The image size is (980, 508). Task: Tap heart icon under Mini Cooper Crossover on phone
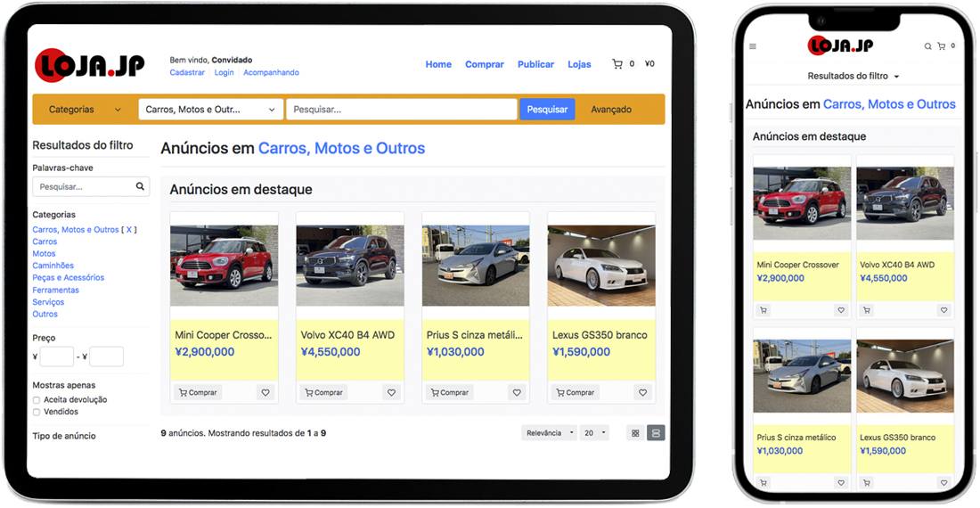coord(841,310)
